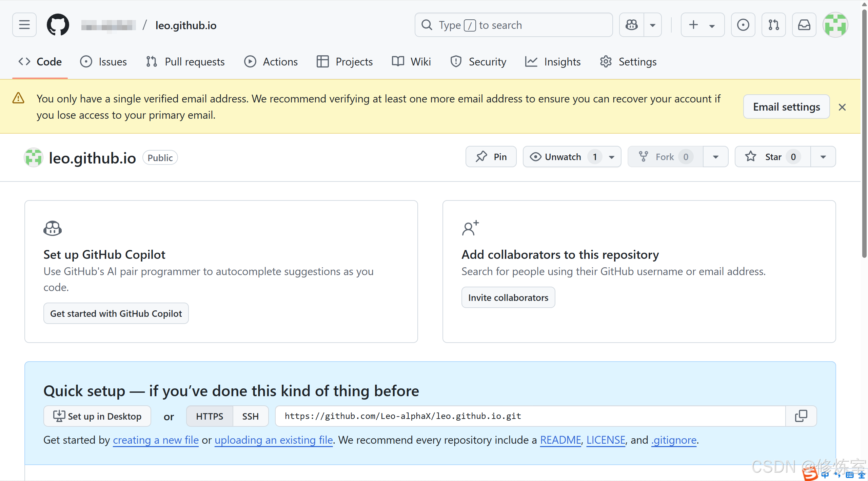Dismiss the email verification banner
This screenshot has width=868, height=481.
842,107
